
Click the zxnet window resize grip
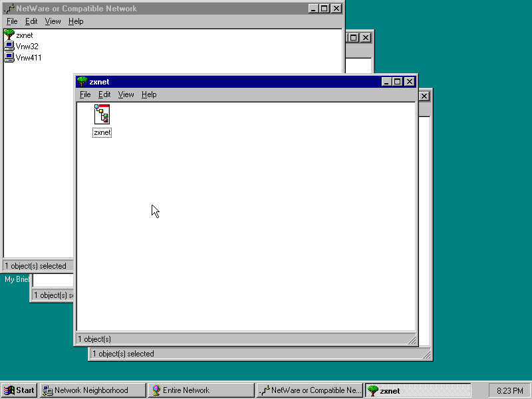pos(412,340)
